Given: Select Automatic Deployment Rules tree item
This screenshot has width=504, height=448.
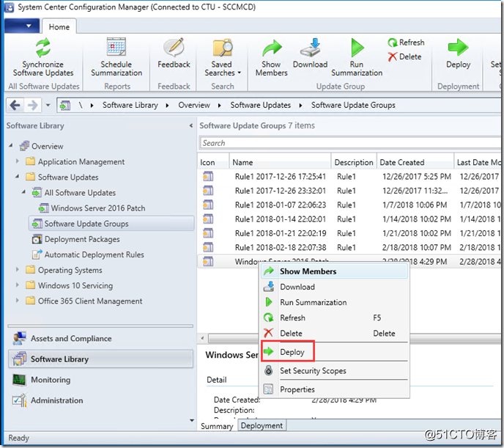Looking at the screenshot, I should click(x=88, y=254).
